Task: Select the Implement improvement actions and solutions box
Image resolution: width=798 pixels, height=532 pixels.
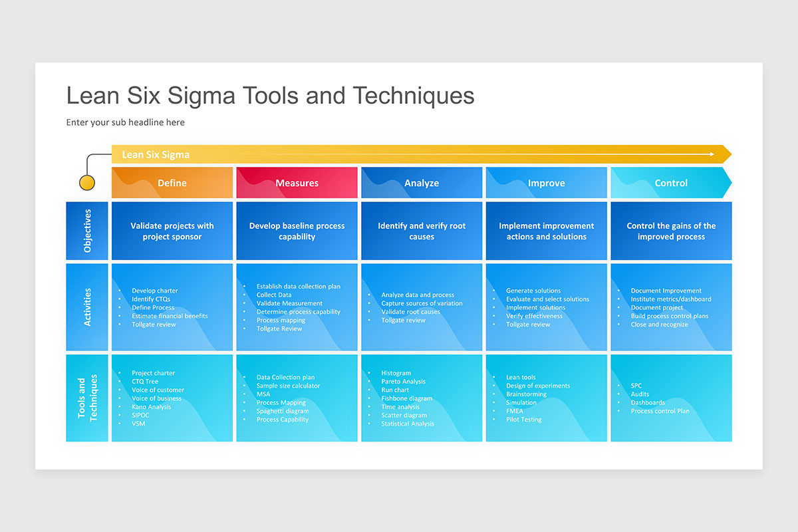Action: [546, 230]
